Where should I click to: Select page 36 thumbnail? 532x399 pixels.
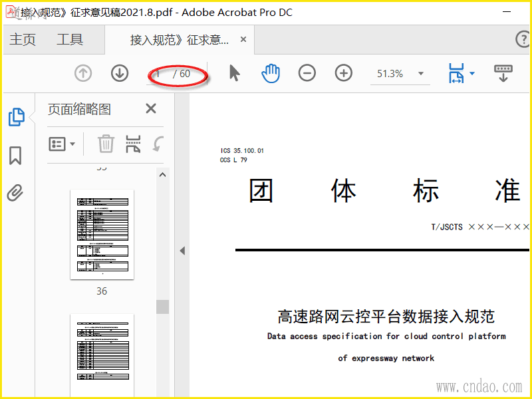coord(102,235)
